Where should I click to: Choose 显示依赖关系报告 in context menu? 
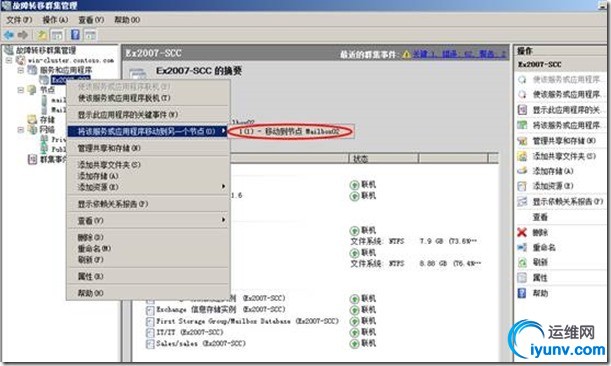coord(148,204)
